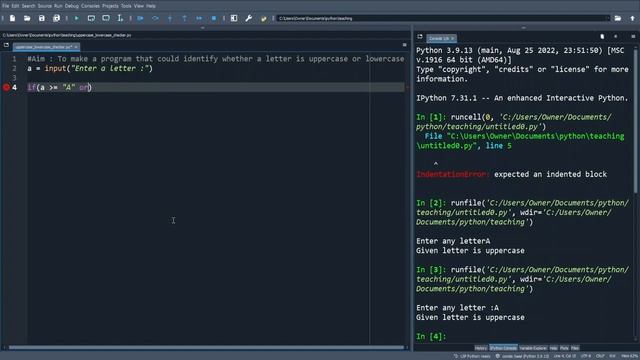Image resolution: width=640 pixels, height=360 pixels.
Task: Interrupt the kernel in the console toolbar
Action: [616, 37]
